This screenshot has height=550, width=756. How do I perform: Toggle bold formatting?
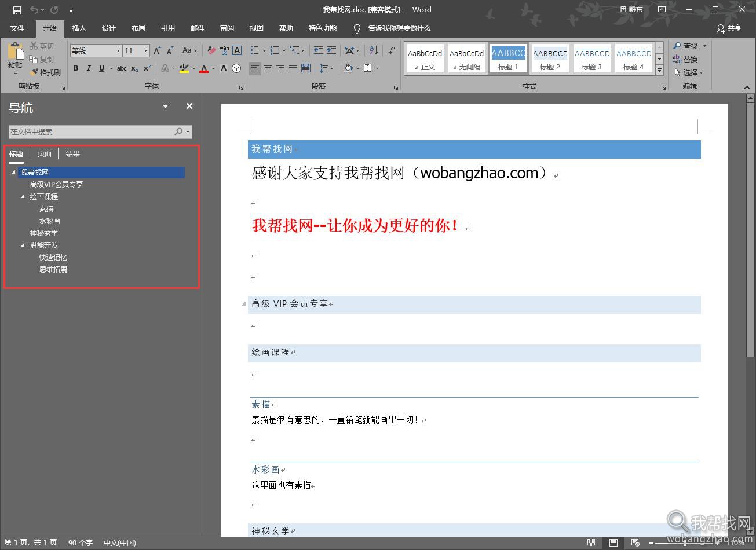point(76,68)
